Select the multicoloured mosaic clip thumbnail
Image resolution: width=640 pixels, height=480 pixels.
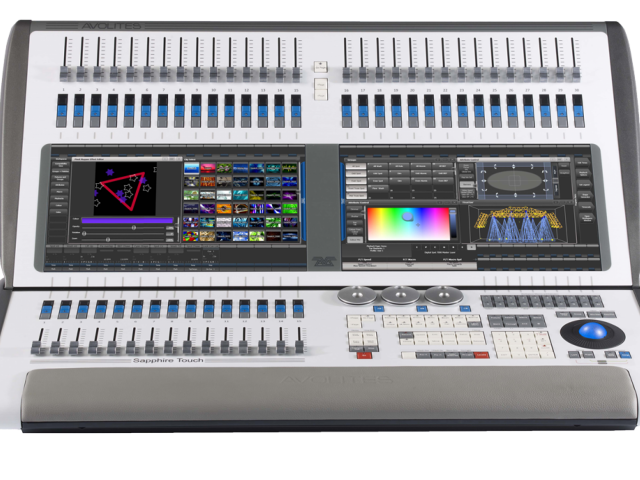191,236
